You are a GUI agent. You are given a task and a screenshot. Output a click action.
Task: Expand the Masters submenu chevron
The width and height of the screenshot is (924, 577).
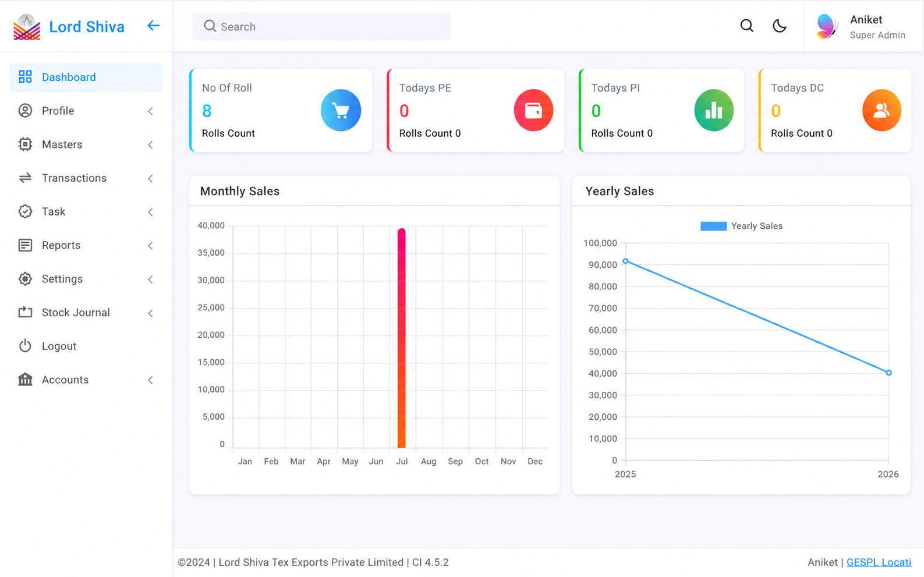(150, 144)
